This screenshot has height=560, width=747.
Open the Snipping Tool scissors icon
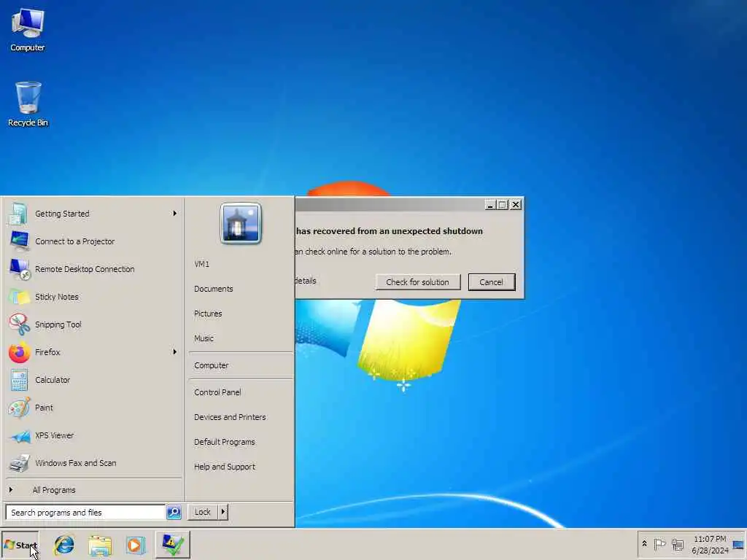18,324
